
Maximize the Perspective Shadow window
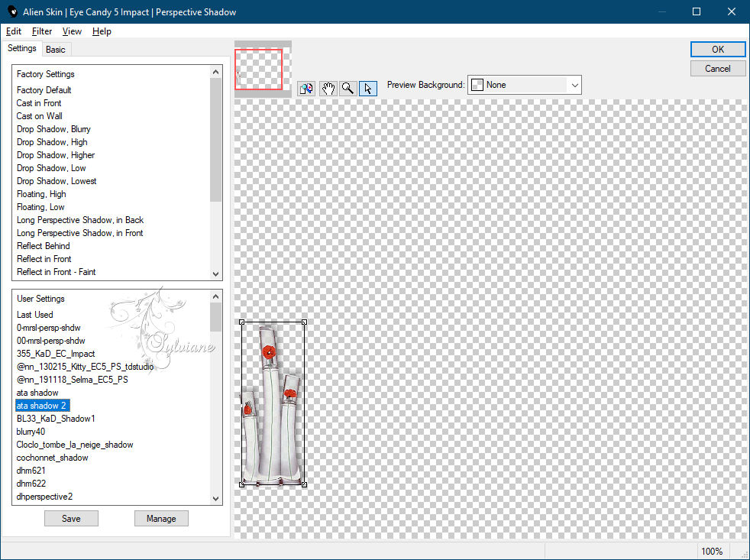[x=697, y=11]
